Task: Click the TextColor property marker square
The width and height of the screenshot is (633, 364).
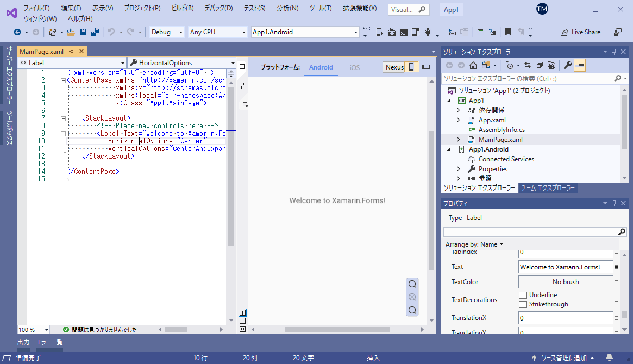Action: 617,282
